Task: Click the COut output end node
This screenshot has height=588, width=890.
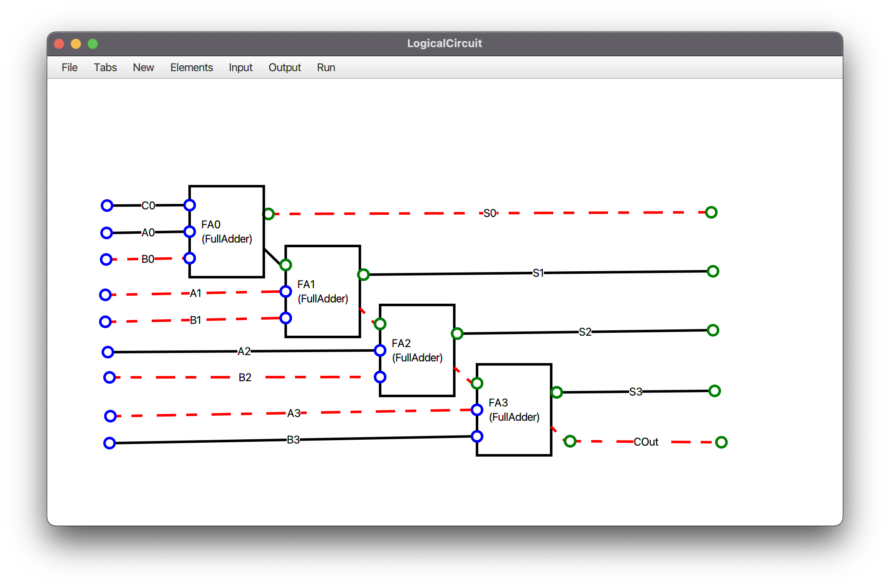Action: 721,442
